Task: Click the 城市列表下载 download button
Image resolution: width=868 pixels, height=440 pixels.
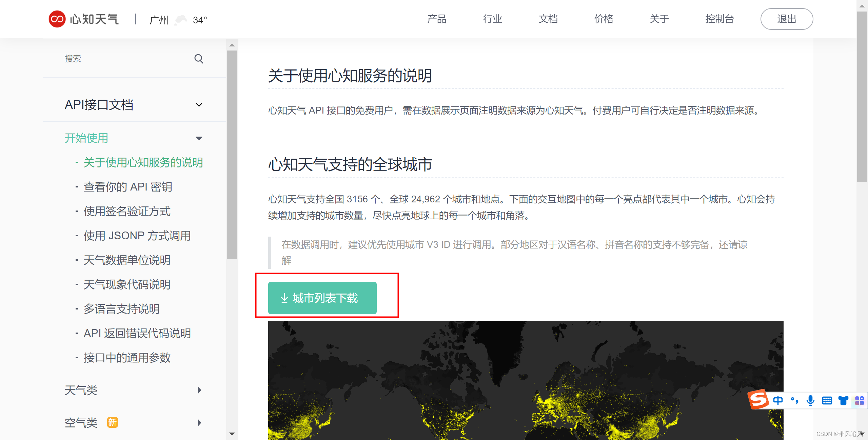Action: pos(322,298)
